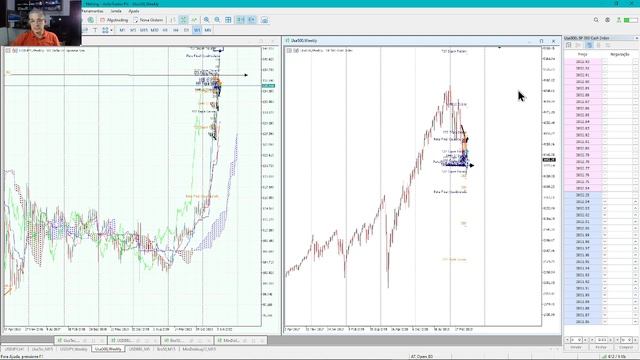Viewport: 640px width, 360px height.
Task: Select the text label drawing tool
Action: point(95,30)
